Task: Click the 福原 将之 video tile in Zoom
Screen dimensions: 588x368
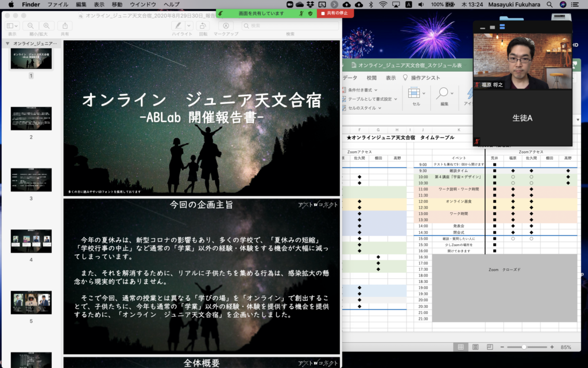Action: tap(523, 61)
